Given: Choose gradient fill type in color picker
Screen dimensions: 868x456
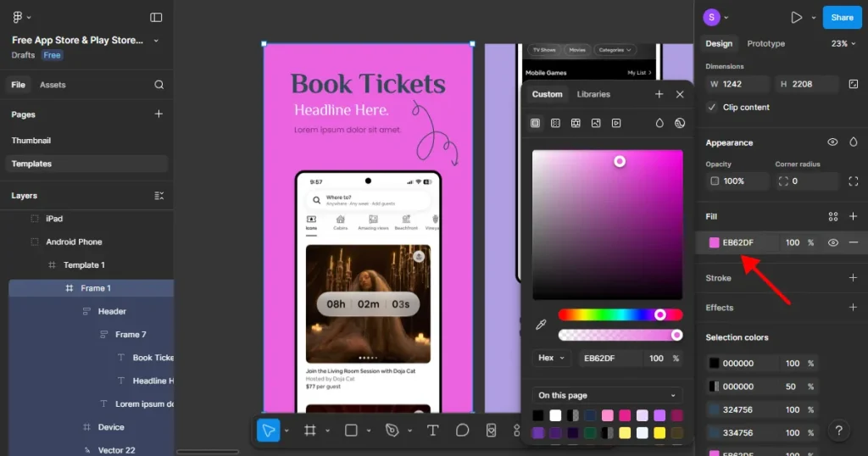Looking at the screenshot, I should [555, 123].
